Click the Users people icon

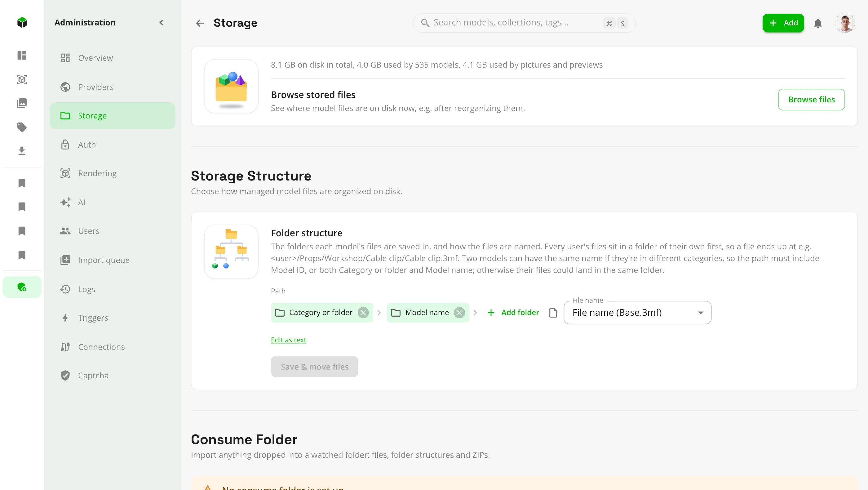[65, 231]
